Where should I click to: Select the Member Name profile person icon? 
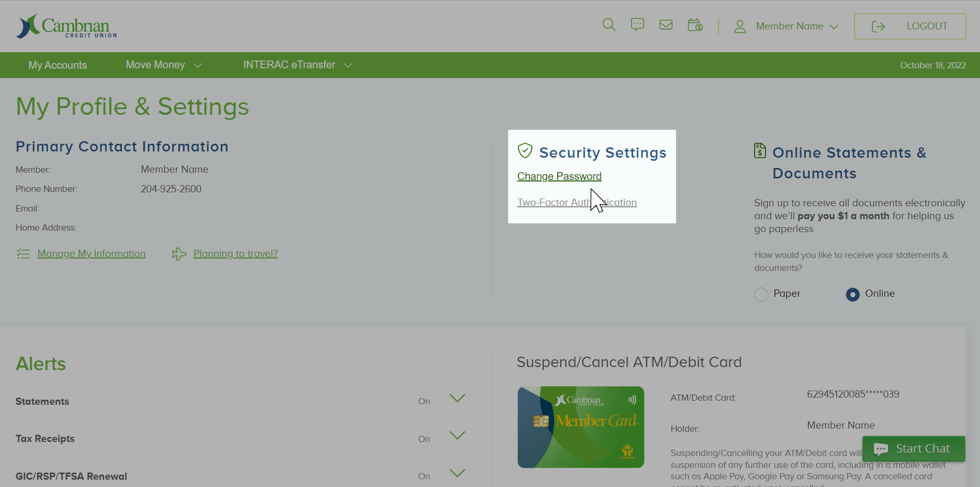pyautogui.click(x=740, y=26)
